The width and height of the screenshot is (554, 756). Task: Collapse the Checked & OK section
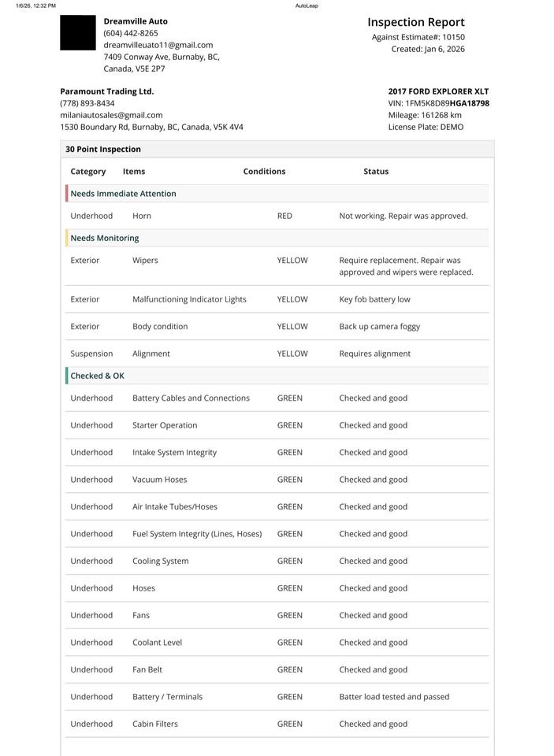pos(97,376)
